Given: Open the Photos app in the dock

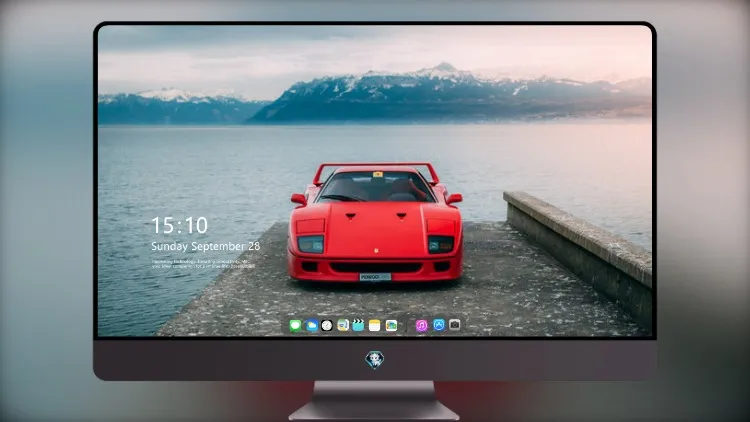Looking at the screenshot, I should (391, 325).
